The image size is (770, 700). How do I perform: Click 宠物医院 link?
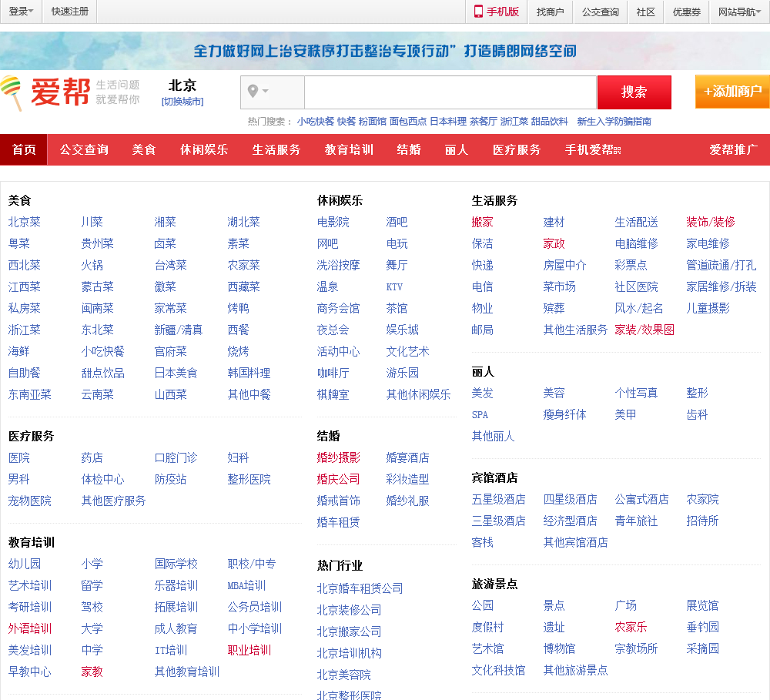pyautogui.click(x=29, y=501)
